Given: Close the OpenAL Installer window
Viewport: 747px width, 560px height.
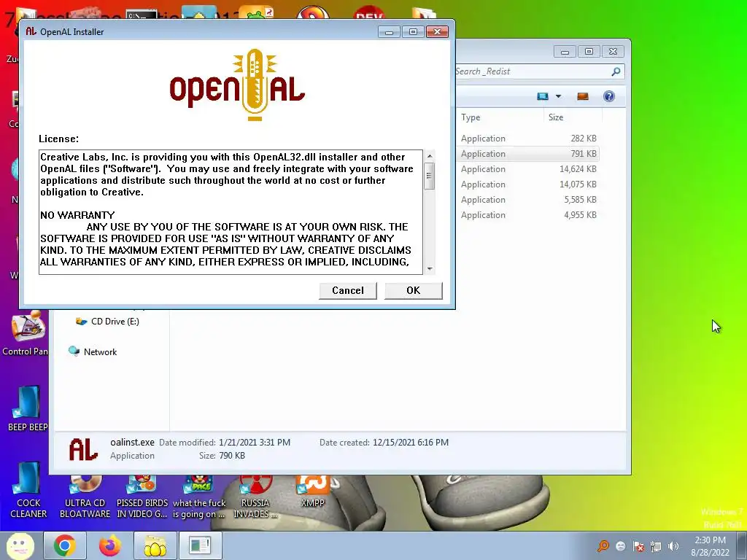Looking at the screenshot, I should click(437, 32).
